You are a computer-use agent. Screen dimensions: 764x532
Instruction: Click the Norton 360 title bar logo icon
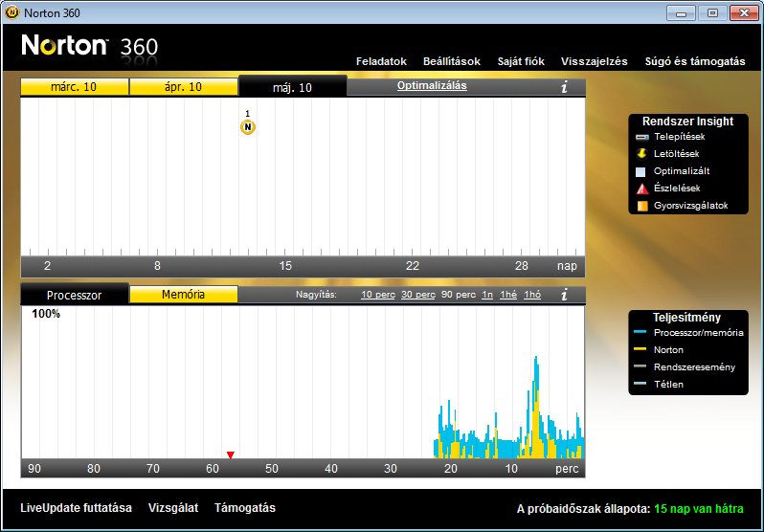click(x=11, y=12)
